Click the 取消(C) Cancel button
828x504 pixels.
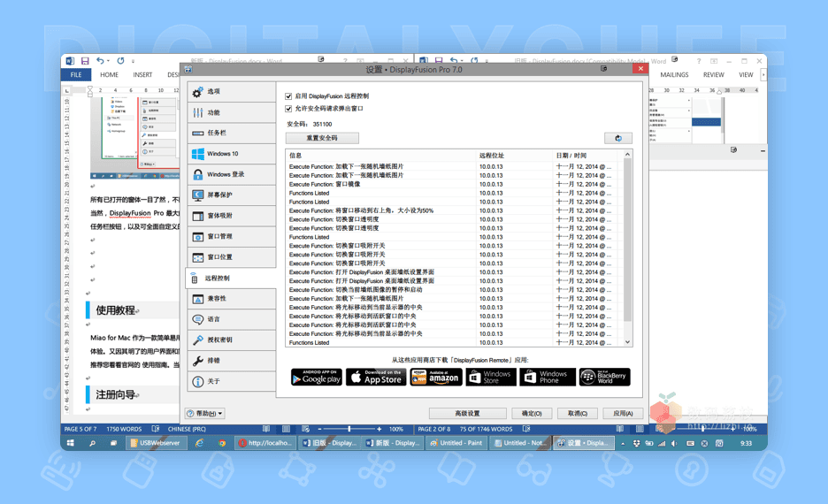(577, 413)
